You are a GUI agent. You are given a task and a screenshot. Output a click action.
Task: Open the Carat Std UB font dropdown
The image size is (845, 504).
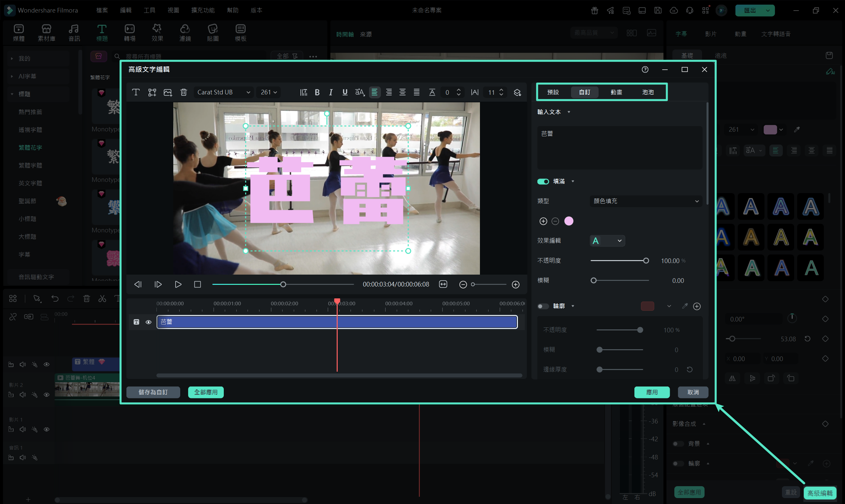pos(224,92)
